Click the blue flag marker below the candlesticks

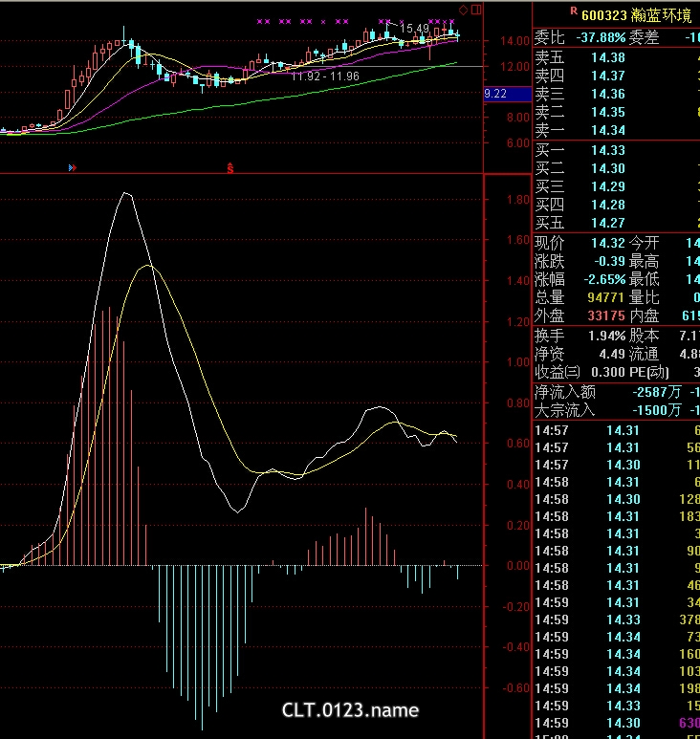tap(73, 167)
